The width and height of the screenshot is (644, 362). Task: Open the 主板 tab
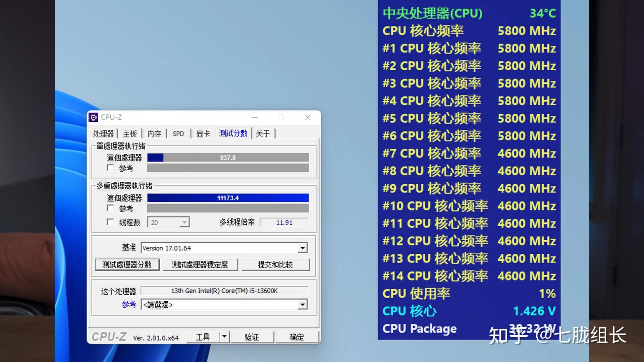(130, 134)
